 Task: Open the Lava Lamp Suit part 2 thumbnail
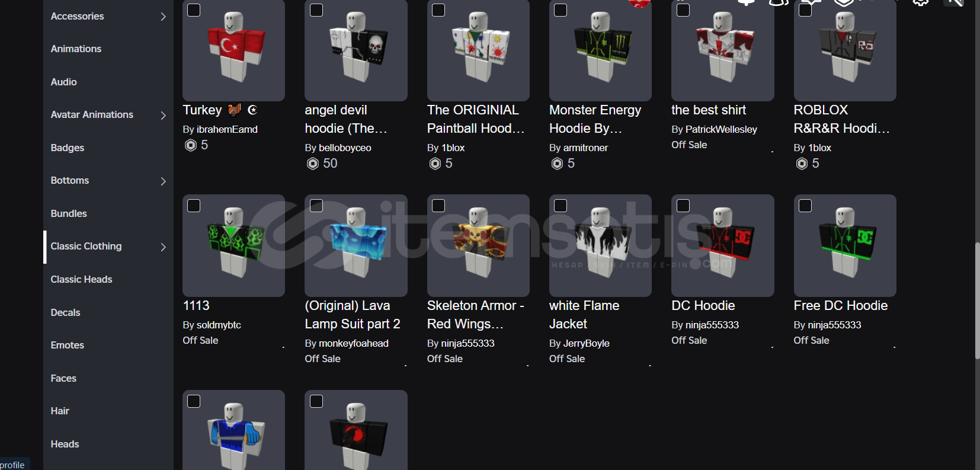pyautogui.click(x=356, y=245)
